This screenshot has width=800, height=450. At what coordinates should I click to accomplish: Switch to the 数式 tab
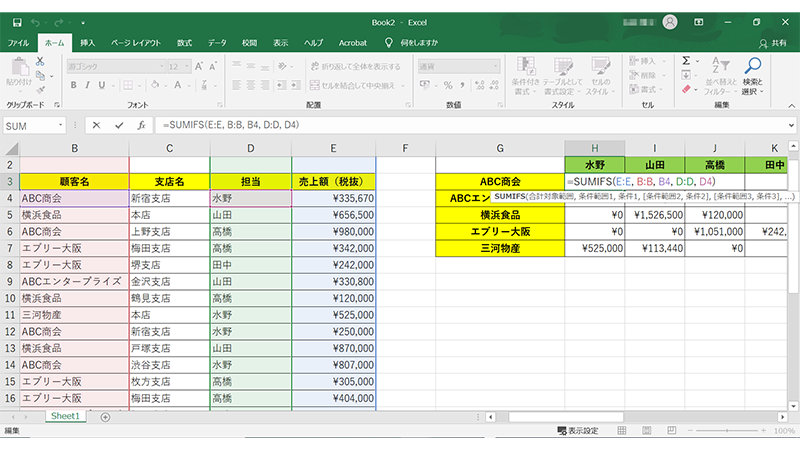[184, 43]
